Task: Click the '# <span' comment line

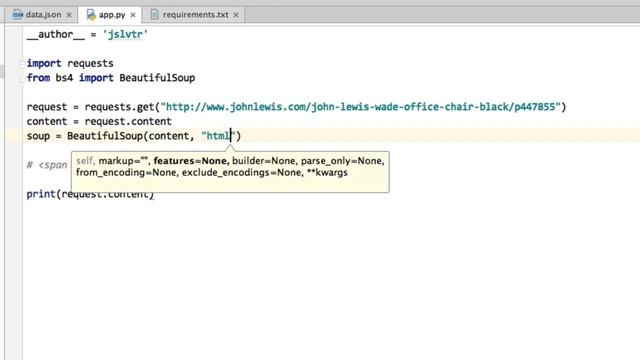Action: pos(47,165)
